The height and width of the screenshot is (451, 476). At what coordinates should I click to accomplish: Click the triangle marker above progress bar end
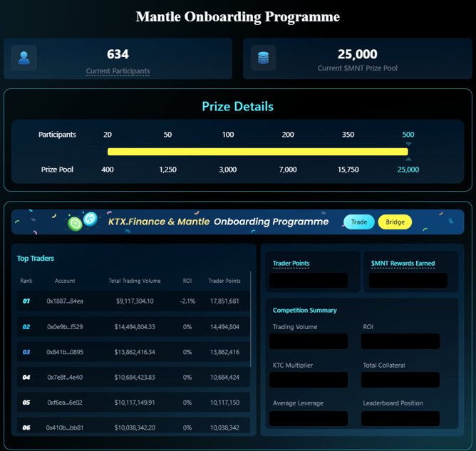tap(408, 145)
